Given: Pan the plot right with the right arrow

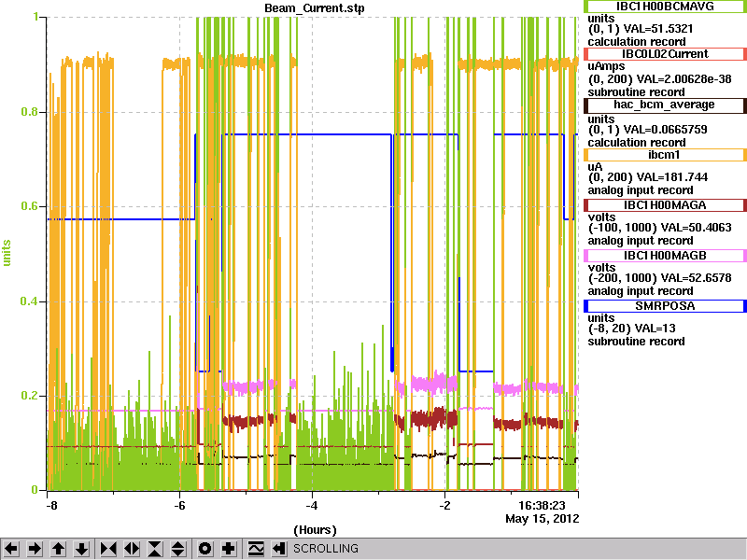Looking at the screenshot, I should (35, 549).
